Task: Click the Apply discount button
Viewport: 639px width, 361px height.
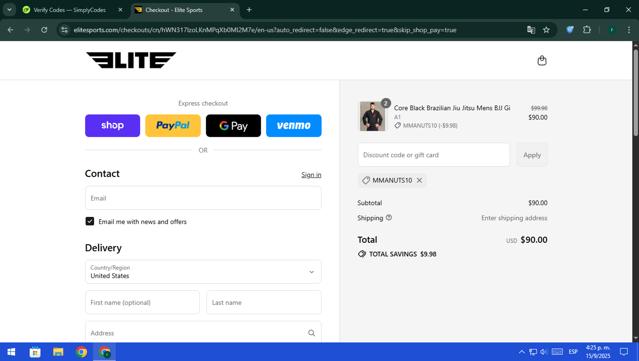Action: click(x=532, y=155)
